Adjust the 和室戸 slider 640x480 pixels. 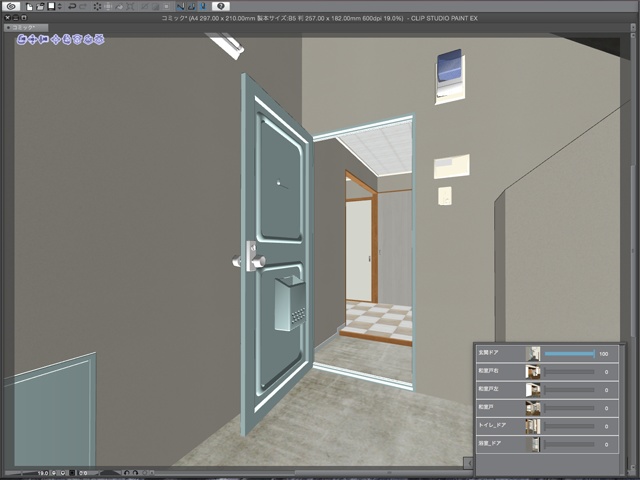[569, 408]
